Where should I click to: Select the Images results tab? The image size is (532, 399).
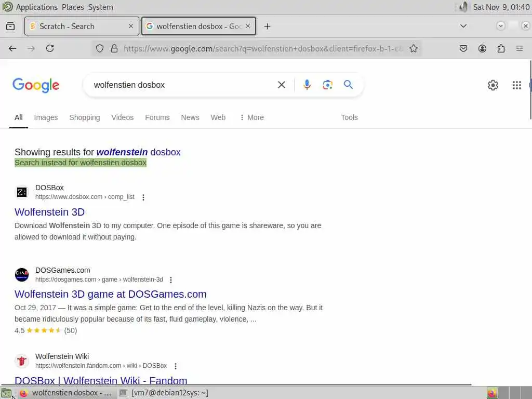pyautogui.click(x=46, y=117)
